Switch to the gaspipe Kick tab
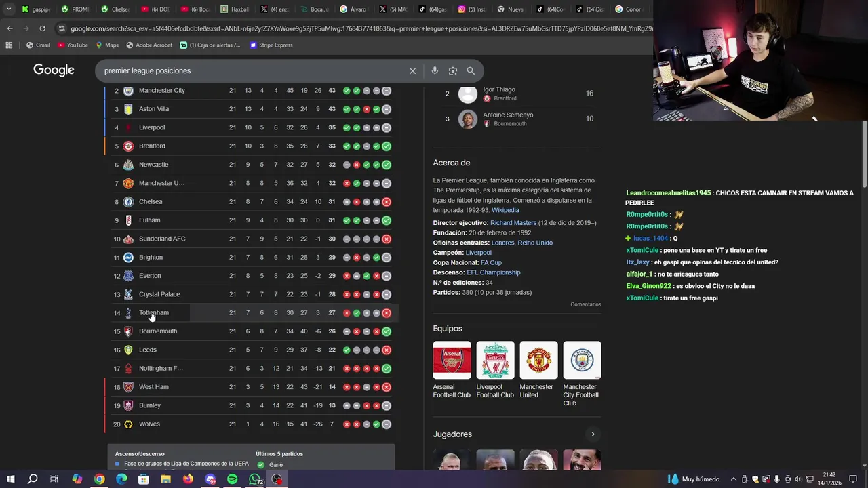This screenshot has height=488, width=868. [x=37, y=9]
